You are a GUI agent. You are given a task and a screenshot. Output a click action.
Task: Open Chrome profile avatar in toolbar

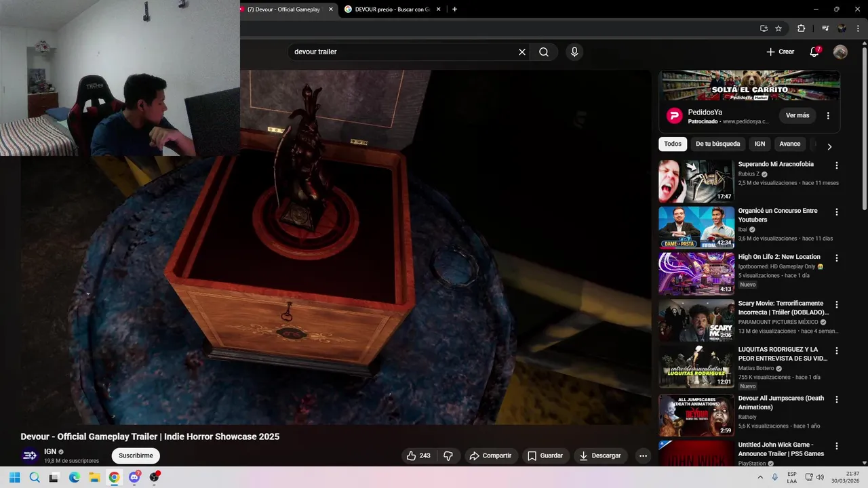point(842,28)
